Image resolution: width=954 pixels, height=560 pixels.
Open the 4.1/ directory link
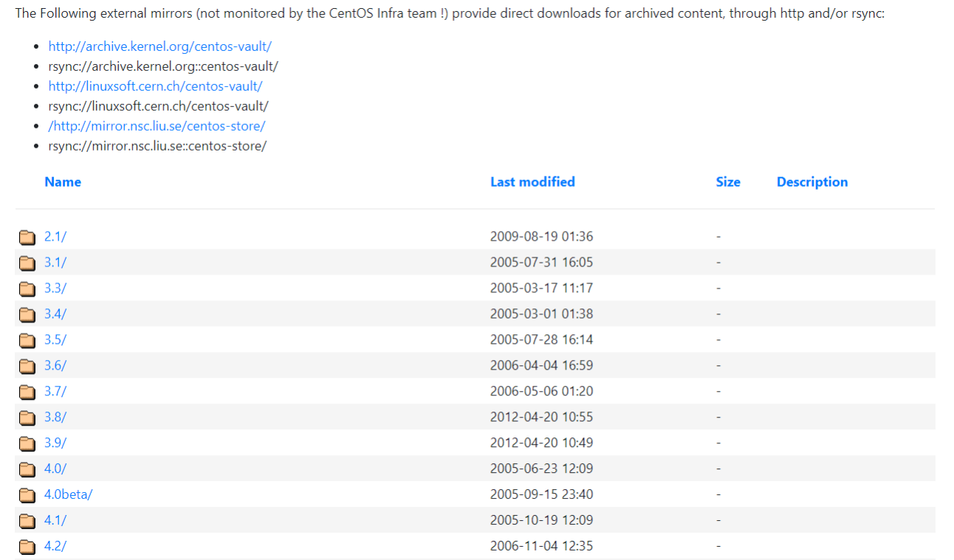pyautogui.click(x=55, y=520)
